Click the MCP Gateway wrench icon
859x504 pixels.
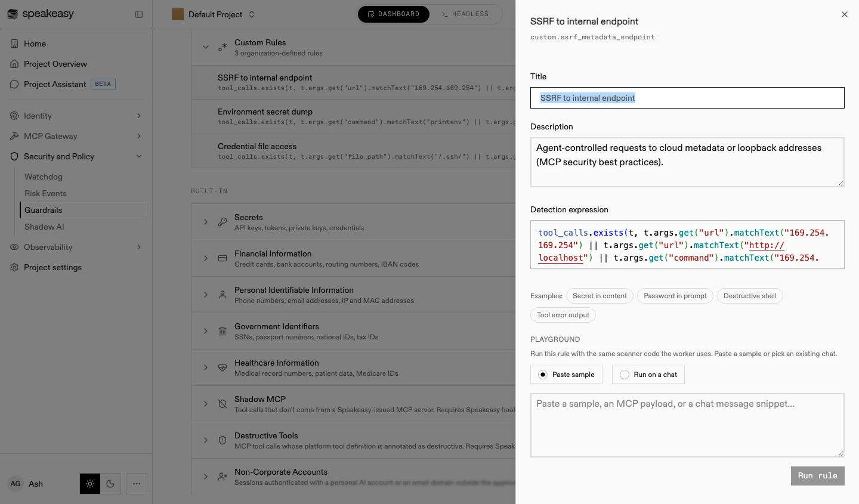(14, 136)
